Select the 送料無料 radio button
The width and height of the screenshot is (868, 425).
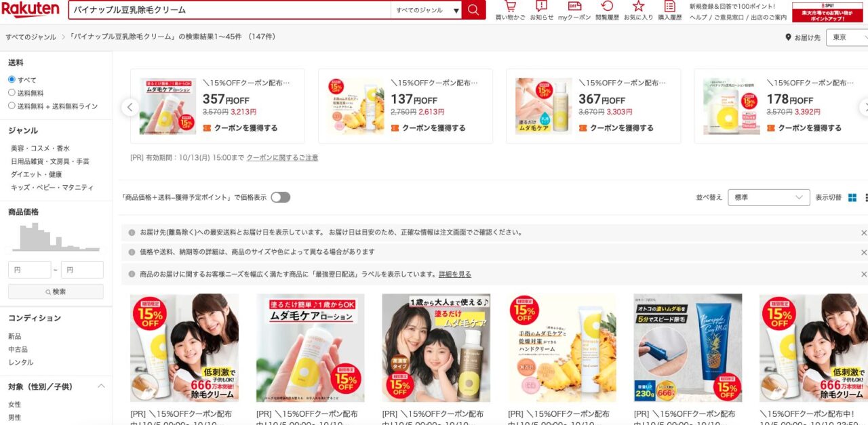pyautogui.click(x=12, y=93)
